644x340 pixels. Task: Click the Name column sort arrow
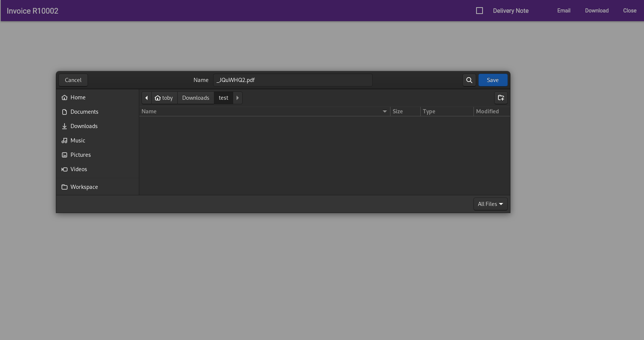(384, 111)
